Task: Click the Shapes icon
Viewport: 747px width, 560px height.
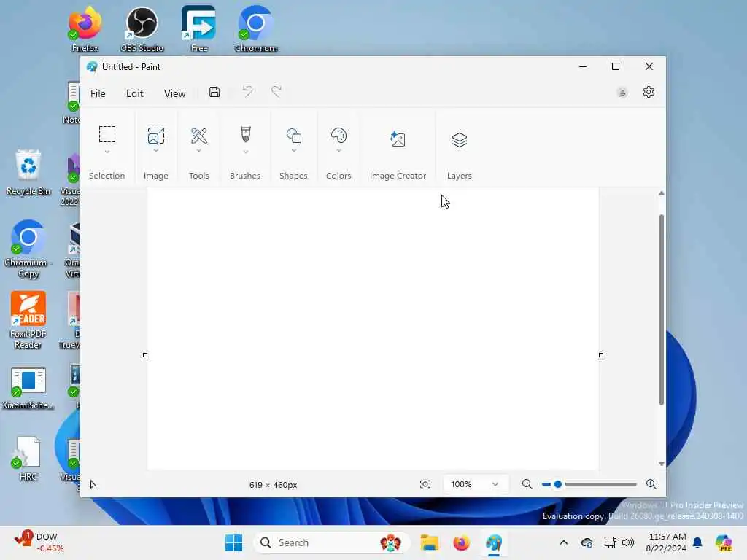Action: tap(293, 136)
